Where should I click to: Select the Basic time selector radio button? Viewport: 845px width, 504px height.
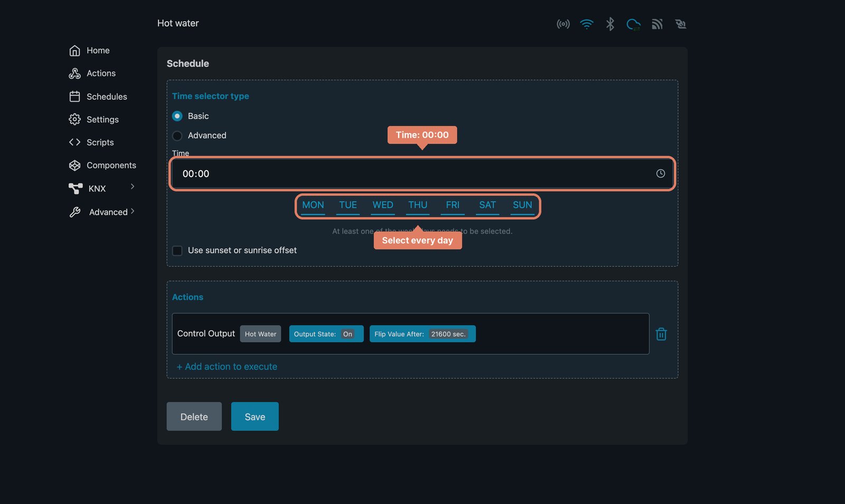coord(177,116)
